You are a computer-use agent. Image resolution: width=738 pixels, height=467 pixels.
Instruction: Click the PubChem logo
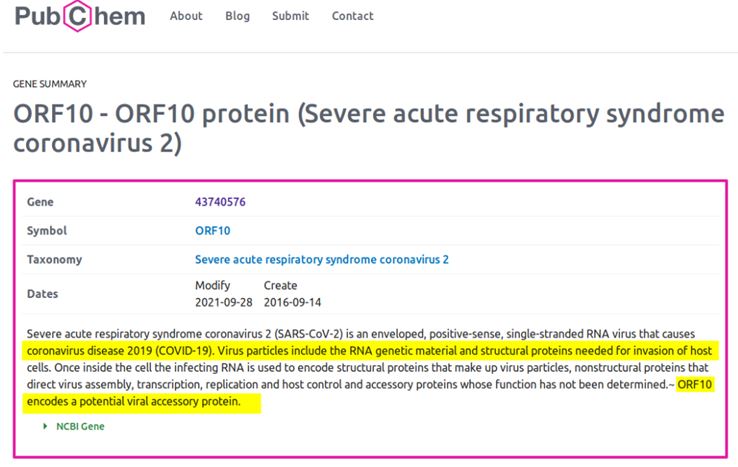[x=80, y=17]
